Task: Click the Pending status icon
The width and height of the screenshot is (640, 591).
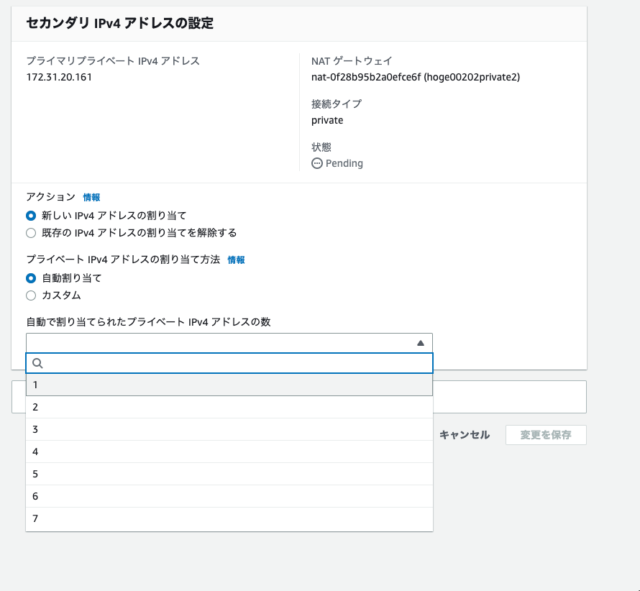Action: coord(317,163)
